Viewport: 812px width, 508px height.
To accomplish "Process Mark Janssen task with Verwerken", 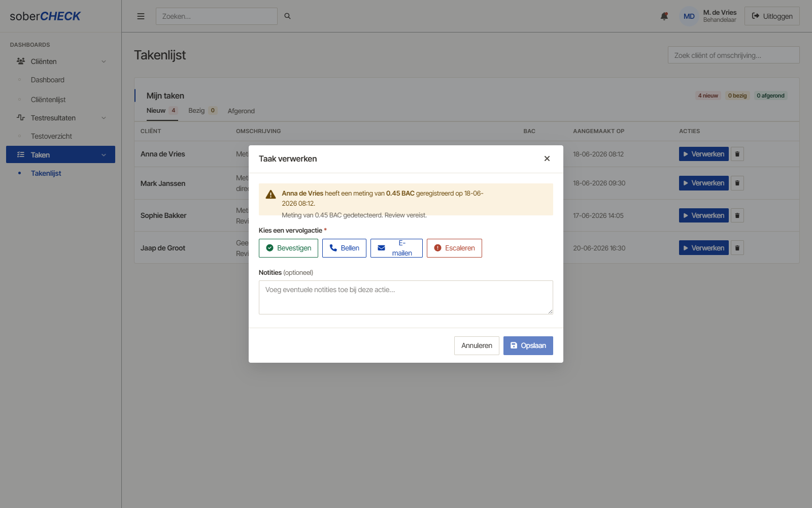I will 703,183.
